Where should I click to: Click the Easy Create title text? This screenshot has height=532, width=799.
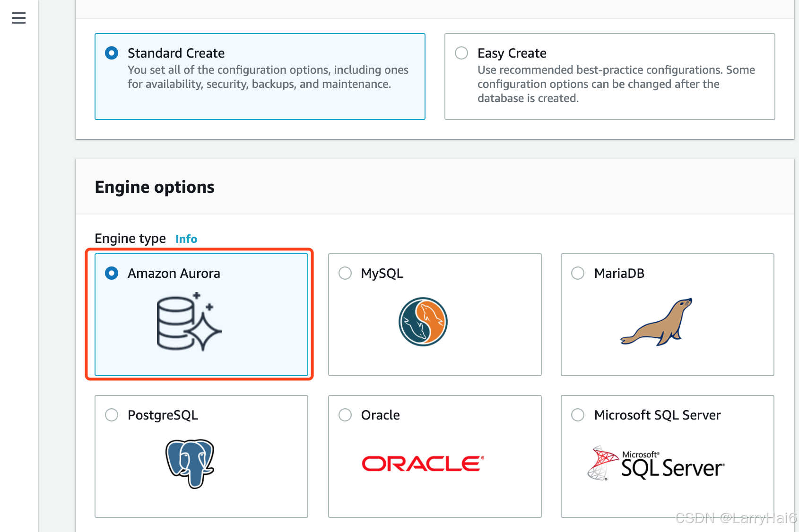click(x=512, y=53)
